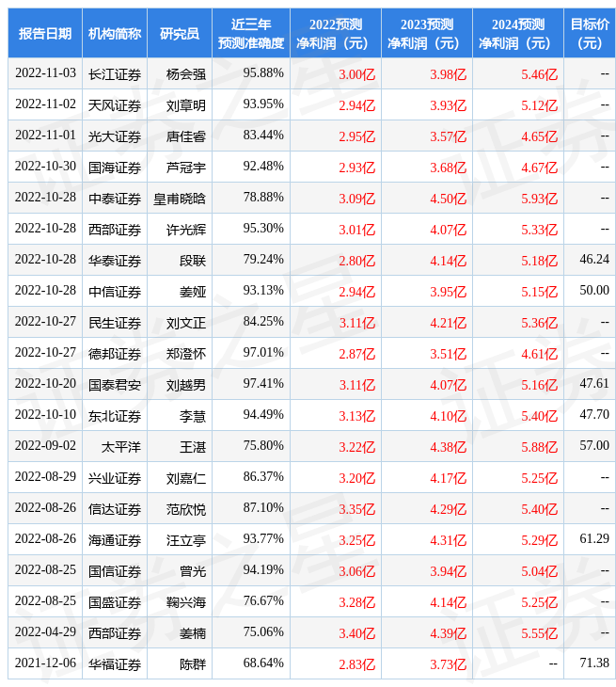Viewport: 616px width, 687px height.
Task: Click researcher name 许光辉
Action: 186,230
